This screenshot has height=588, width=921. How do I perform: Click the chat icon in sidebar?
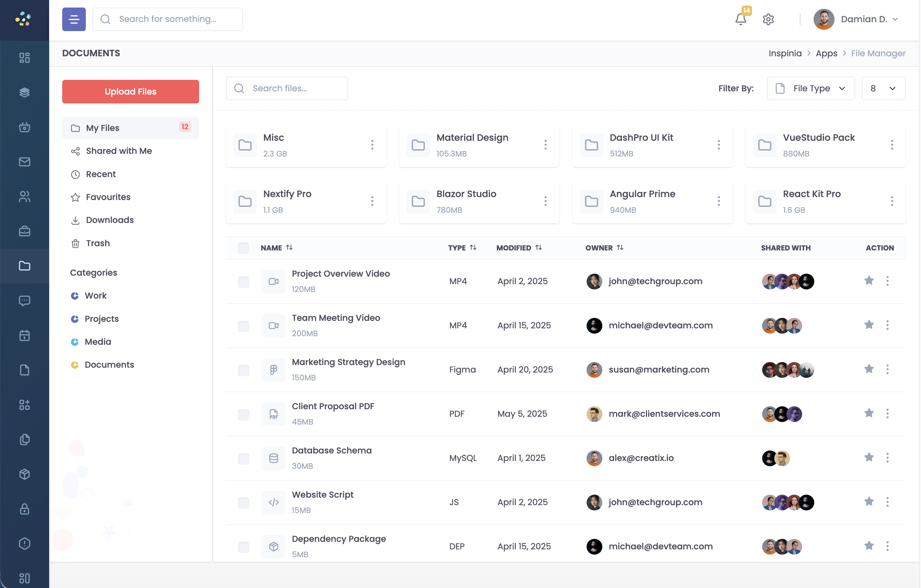point(25,301)
